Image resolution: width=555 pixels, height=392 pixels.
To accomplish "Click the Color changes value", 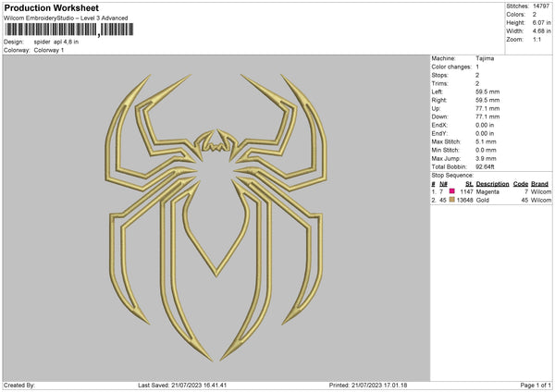I will (477, 67).
